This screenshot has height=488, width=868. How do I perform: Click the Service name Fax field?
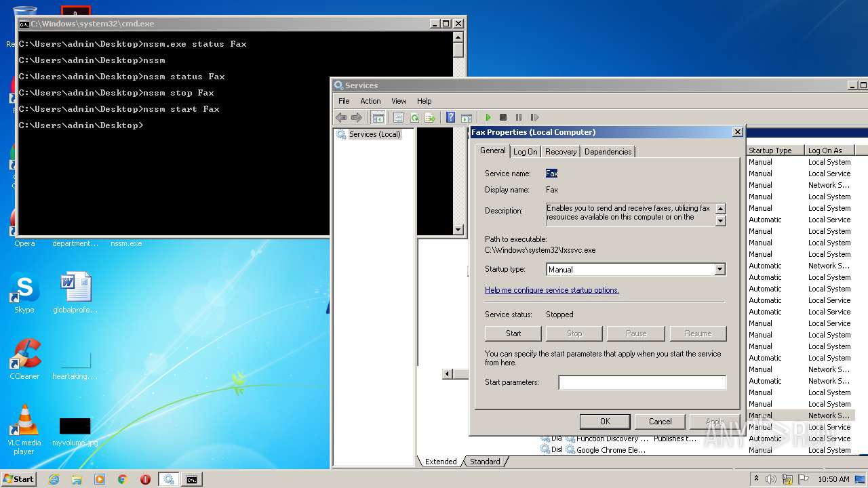pos(552,174)
